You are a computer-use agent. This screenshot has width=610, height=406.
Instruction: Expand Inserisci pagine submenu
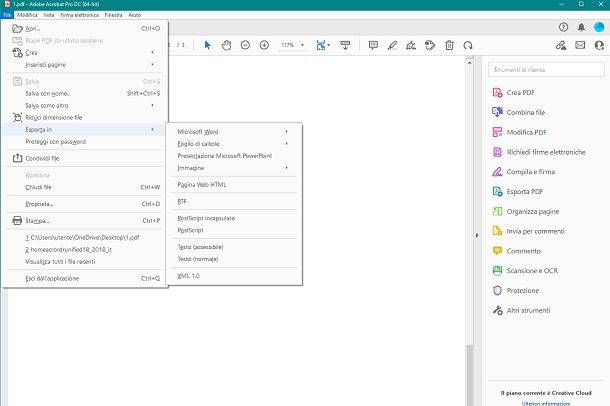84,65
